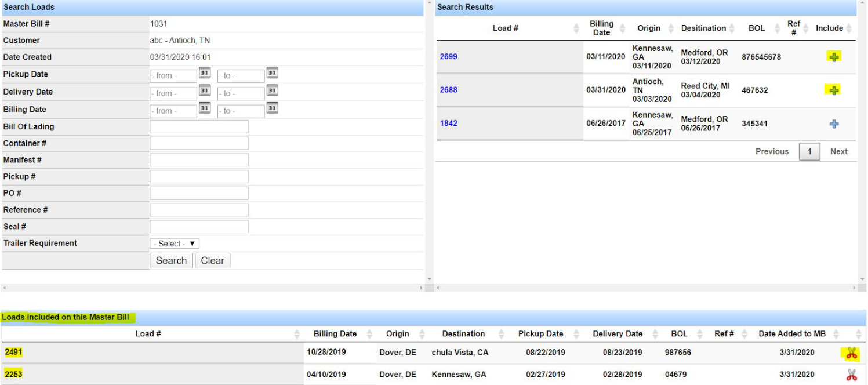
Task: Click included load number 2491
Action: [13, 352]
